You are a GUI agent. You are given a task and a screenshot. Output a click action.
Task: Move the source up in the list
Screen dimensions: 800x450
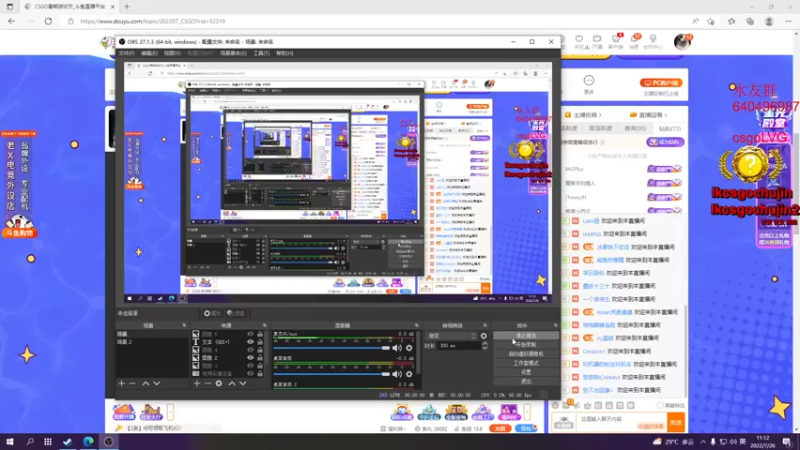[232, 383]
